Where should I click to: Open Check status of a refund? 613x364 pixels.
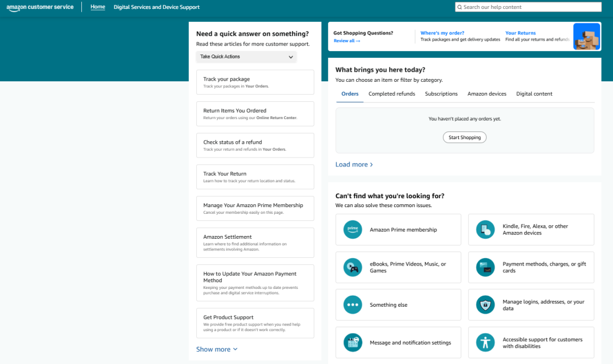click(255, 145)
